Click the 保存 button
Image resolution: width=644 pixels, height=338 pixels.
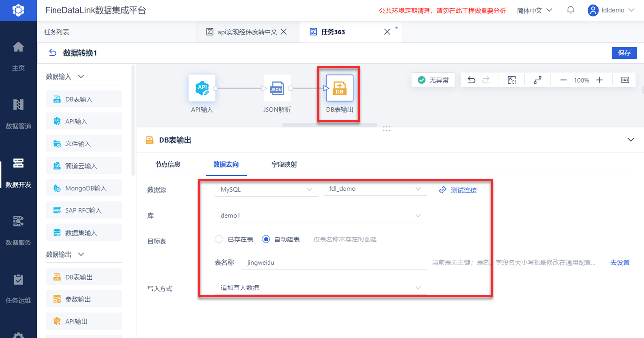click(x=624, y=53)
